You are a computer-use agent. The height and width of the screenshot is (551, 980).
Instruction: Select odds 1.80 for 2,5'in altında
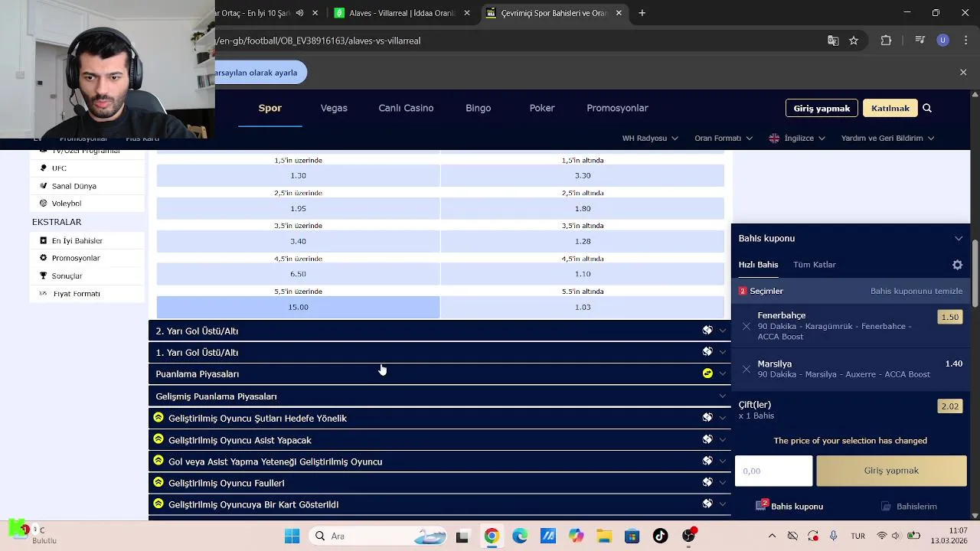(583, 208)
